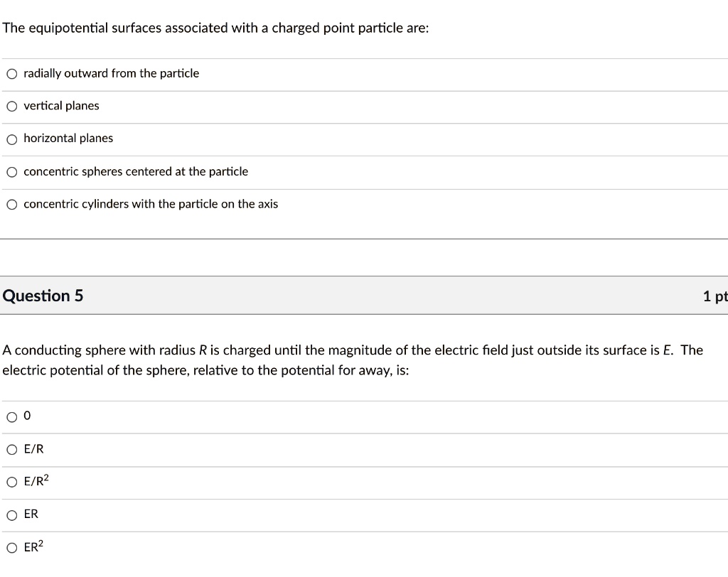Mark the 'horizontal planes' radio button
This screenshot has width=728, height=577.
[12, 139]
